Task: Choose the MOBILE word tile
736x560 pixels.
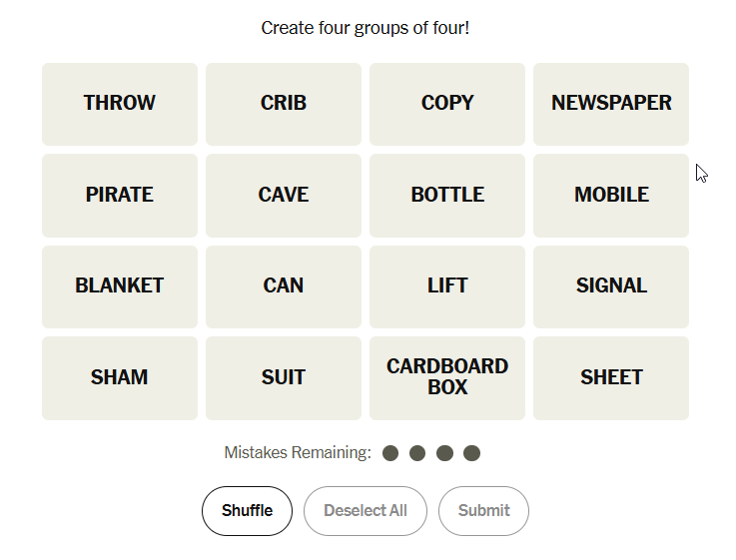Action: pos(611,196)
